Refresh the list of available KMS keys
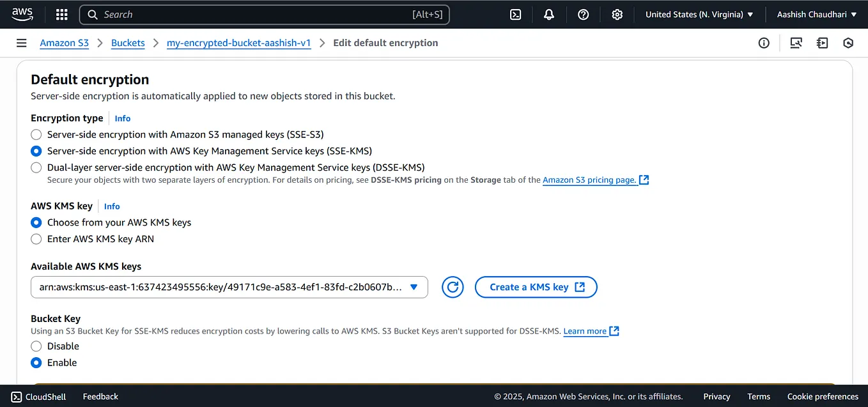Image resolution: width=868 pixels, height=407 pixels. point(453,287)
